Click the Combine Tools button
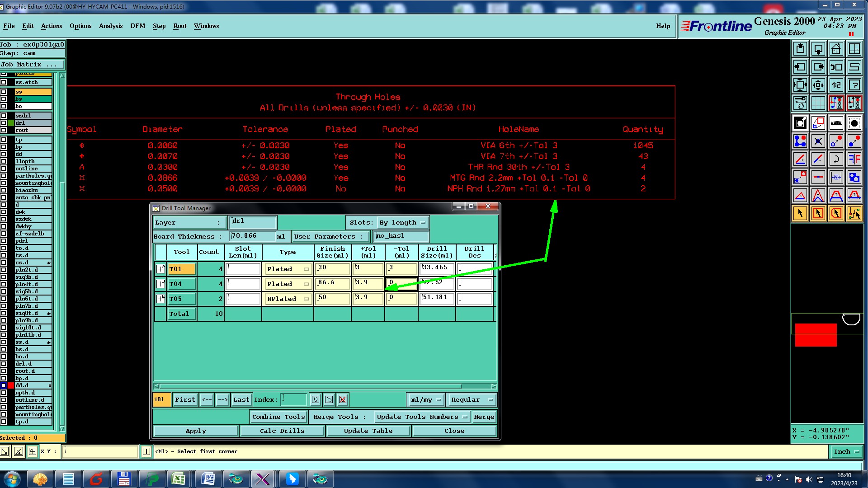The image size is (868, 488). (x=278, y=417)
